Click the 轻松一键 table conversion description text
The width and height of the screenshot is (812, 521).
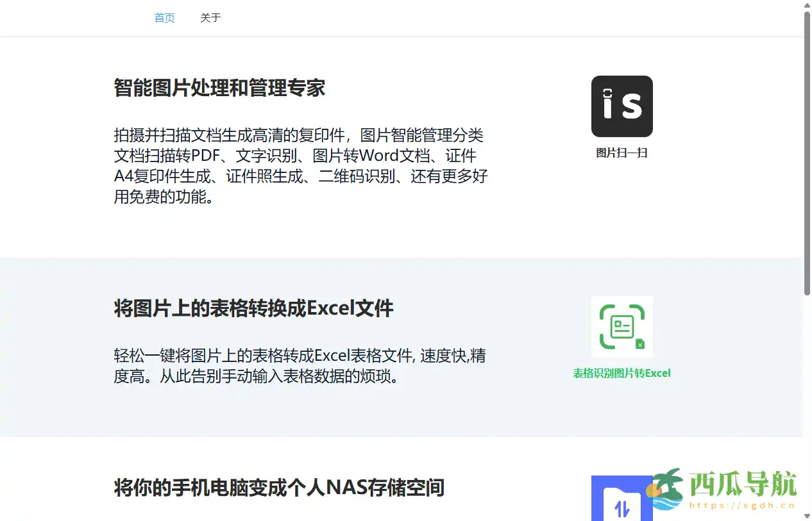298,366
